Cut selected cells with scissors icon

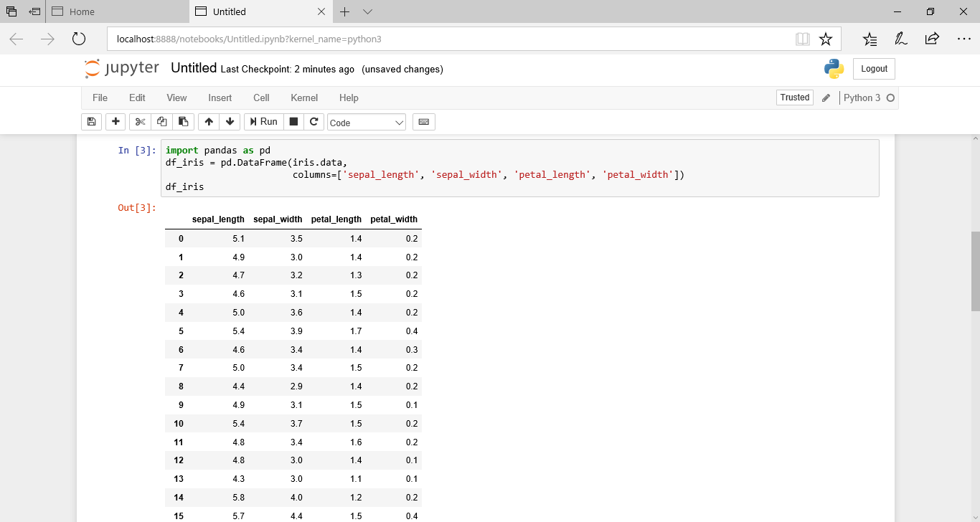coord(140,122)
